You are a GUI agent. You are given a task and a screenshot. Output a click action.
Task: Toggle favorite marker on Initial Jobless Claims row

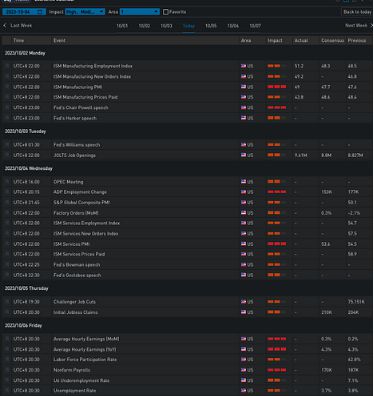pyautogui.click(x=7, y=312)
